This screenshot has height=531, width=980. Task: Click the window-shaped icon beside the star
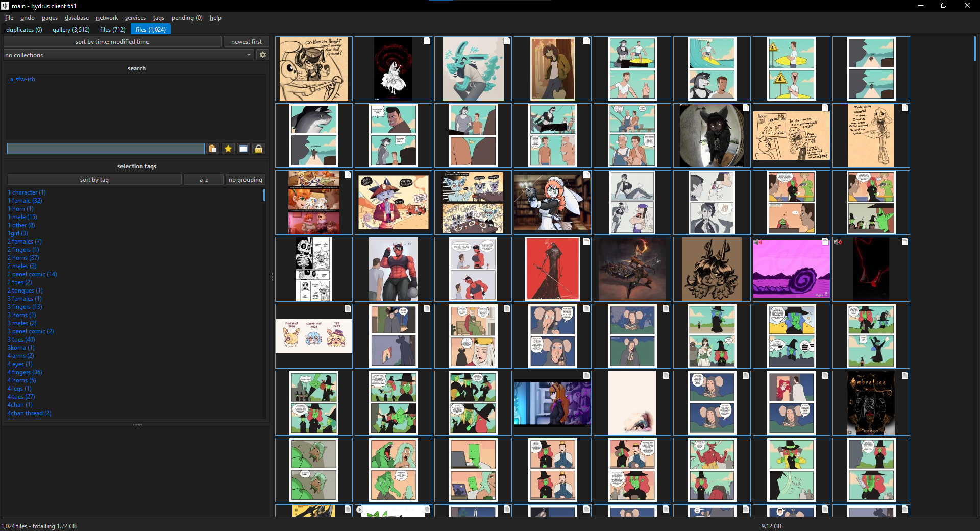click(243, 149)
